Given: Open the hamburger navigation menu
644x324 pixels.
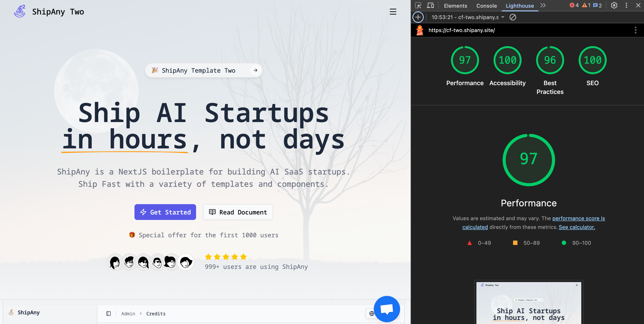Looking at the screenshot, I should tap(393, 12).
